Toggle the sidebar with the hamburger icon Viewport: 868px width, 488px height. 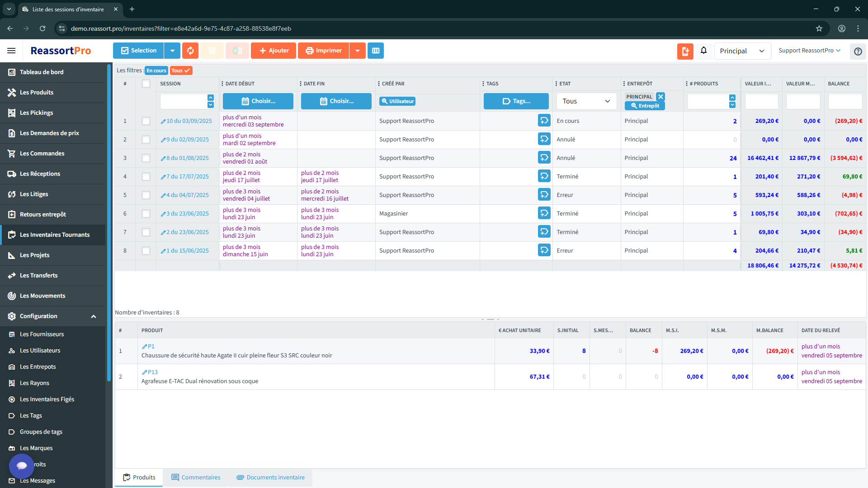click(x=11, y=51)
